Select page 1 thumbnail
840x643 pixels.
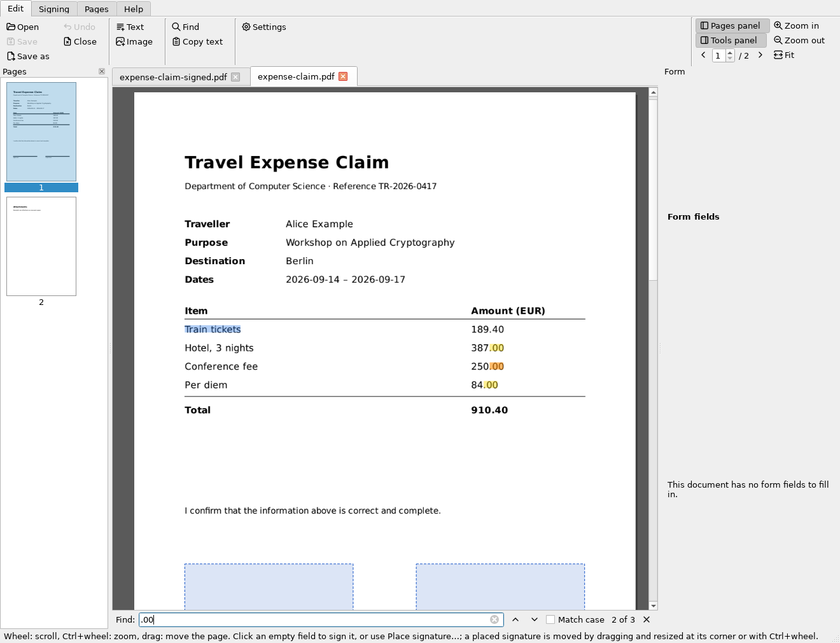click(41, 132)
